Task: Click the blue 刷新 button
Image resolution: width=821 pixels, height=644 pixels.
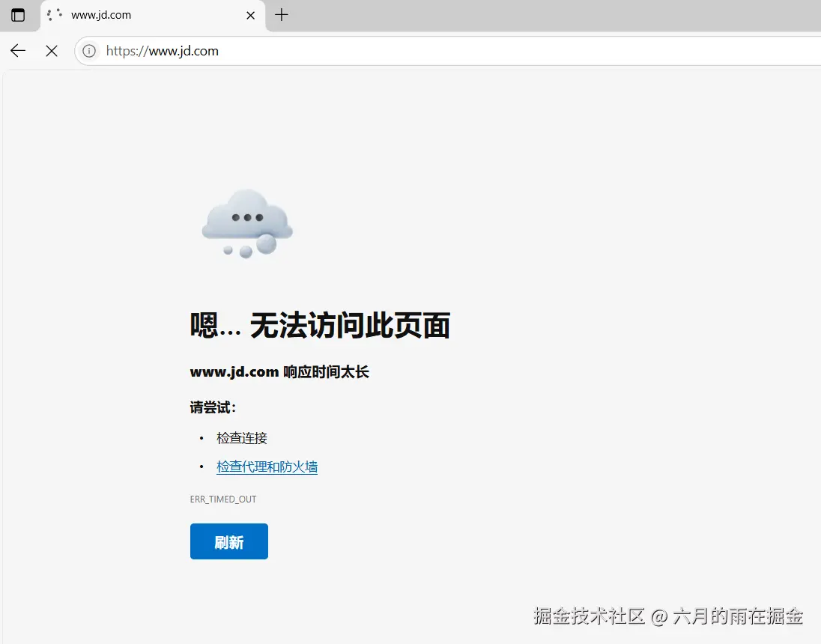Action: [228, 541]
